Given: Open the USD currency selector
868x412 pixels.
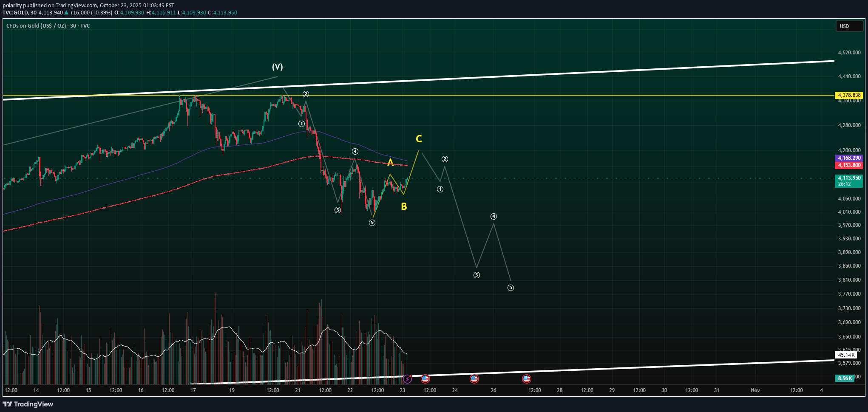Looking at the screenshot, I should tap(848, 26).
